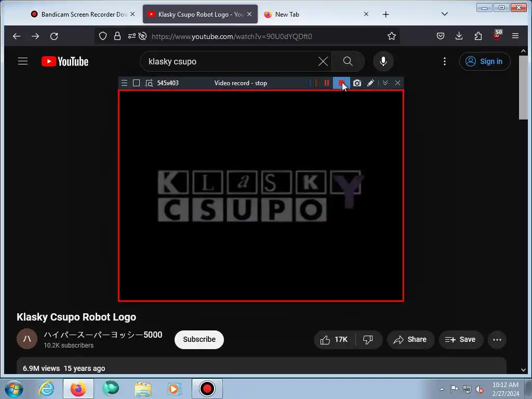Click the autoplay blocked icon in address bar
This screenshot has height=399, width=532.
(143, 36)
